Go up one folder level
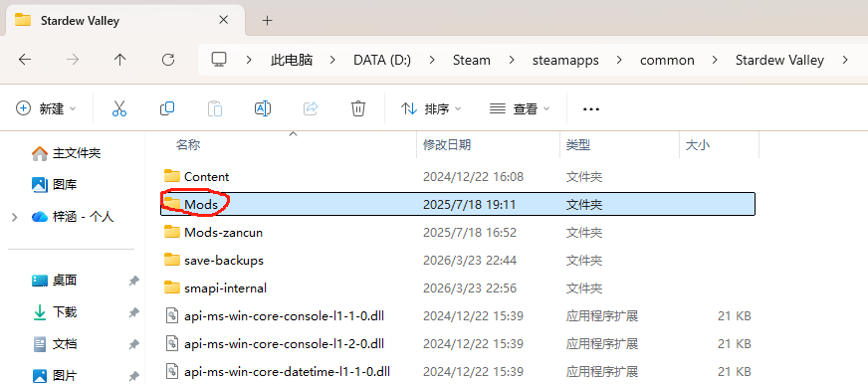Viewport: 868px width, 384px height. (x=120, y=60)
